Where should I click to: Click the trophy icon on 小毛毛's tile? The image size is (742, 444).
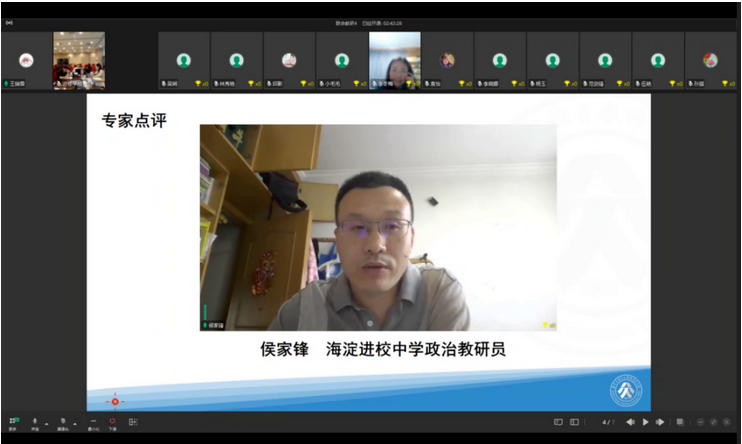[356, 83]
